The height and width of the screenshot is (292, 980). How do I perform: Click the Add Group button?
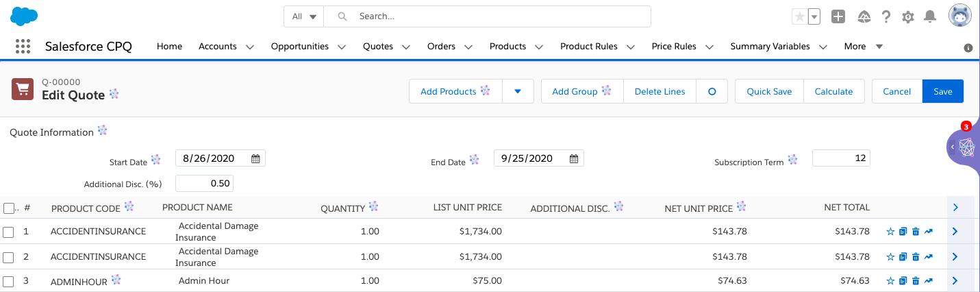pos(582,91)
